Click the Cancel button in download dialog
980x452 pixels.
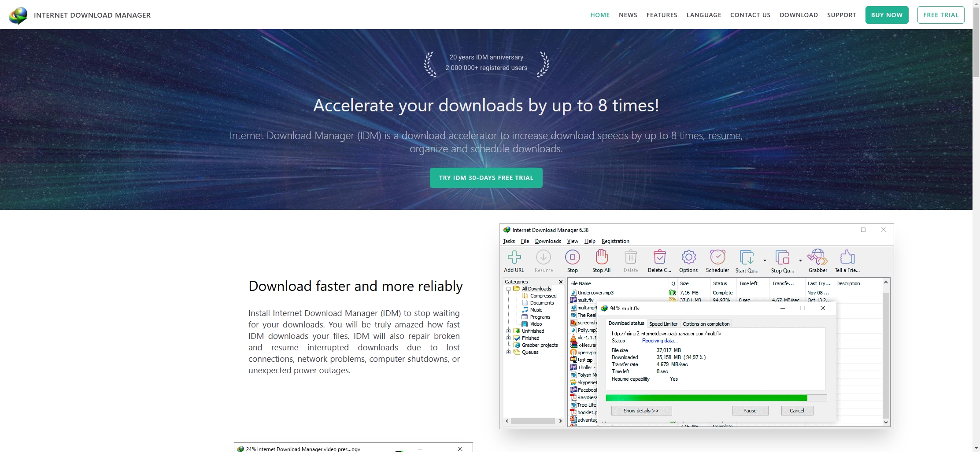pos(797,411)
